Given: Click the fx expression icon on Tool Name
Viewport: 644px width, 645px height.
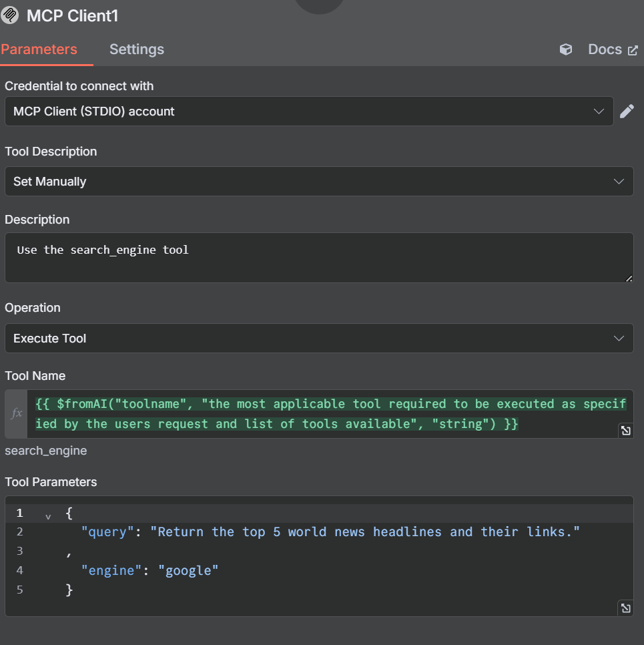Looking at the screenshot, I should pos(17,413).
